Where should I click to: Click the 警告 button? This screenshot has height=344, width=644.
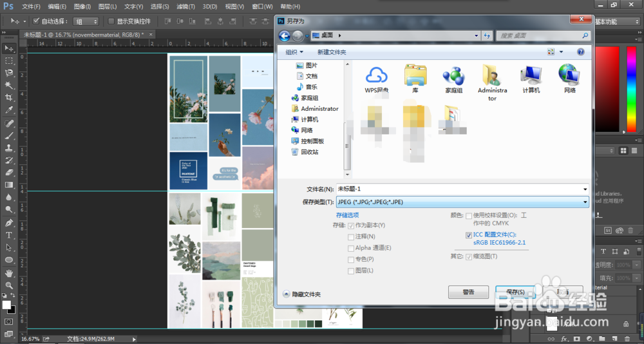click(468, 292)
